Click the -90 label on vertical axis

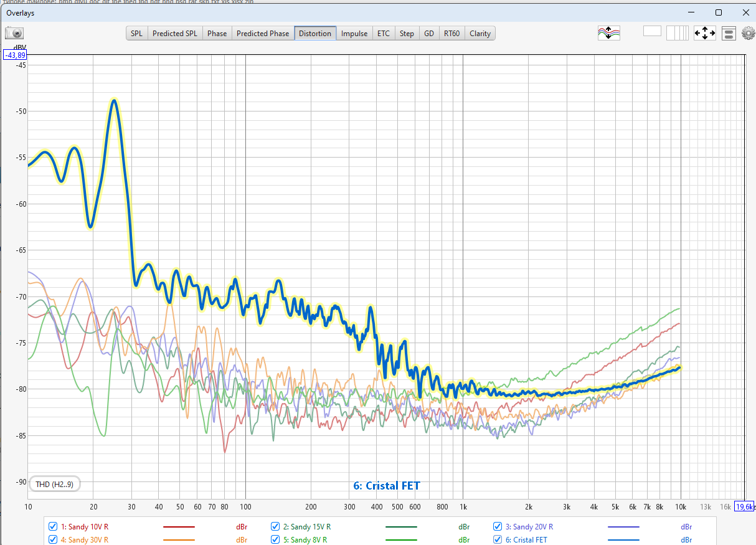pos(20,482)
